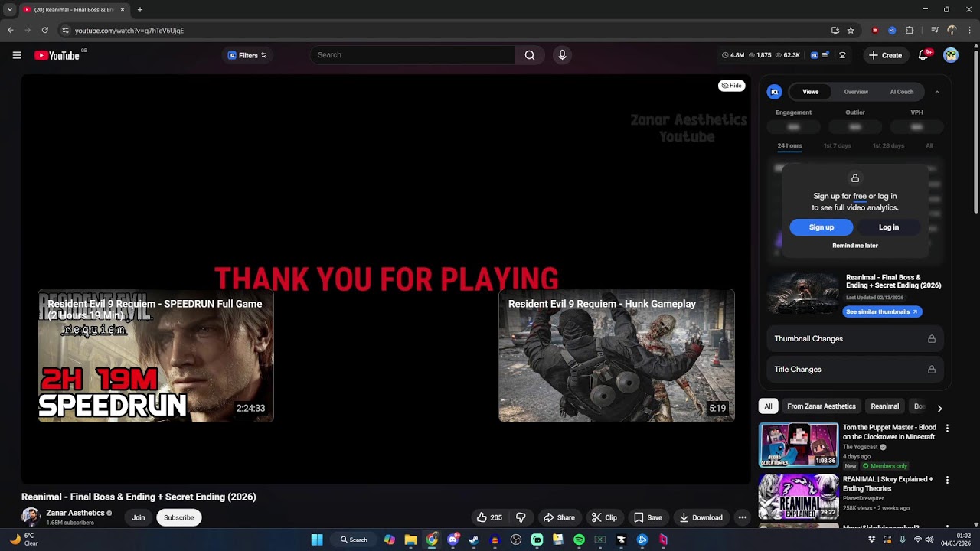
Task: Open options for REANIMAL Story Explained video
Action: tap(947, 481)
